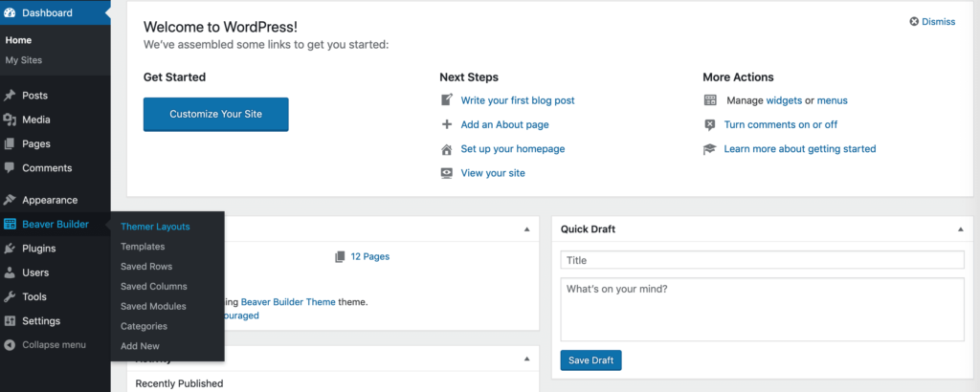Click the Collapse menu label
980x392 pixels.
coord(54,344)
